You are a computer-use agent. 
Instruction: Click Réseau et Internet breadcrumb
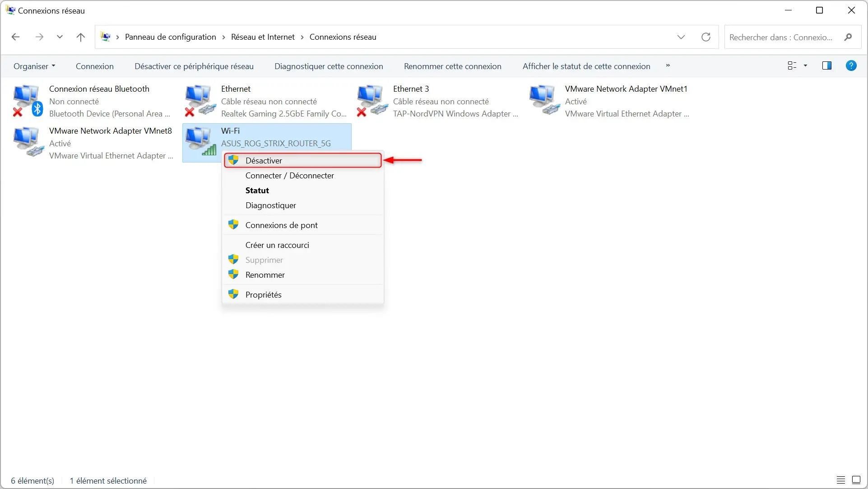point(263,37)
